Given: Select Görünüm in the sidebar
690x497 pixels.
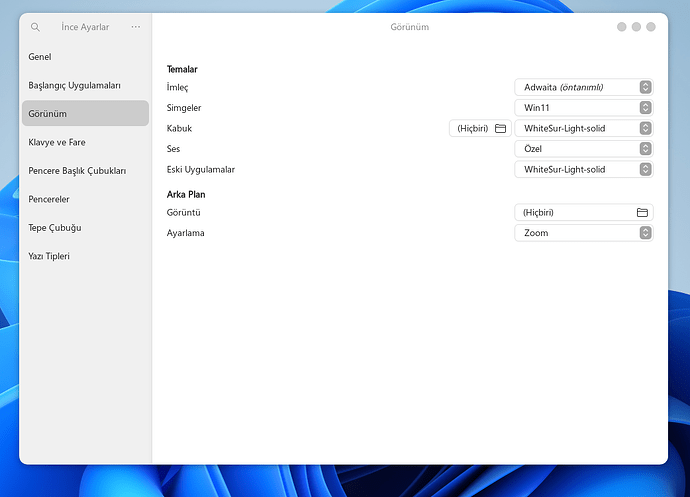Looking at the screenshot, I should pos(85,114).
